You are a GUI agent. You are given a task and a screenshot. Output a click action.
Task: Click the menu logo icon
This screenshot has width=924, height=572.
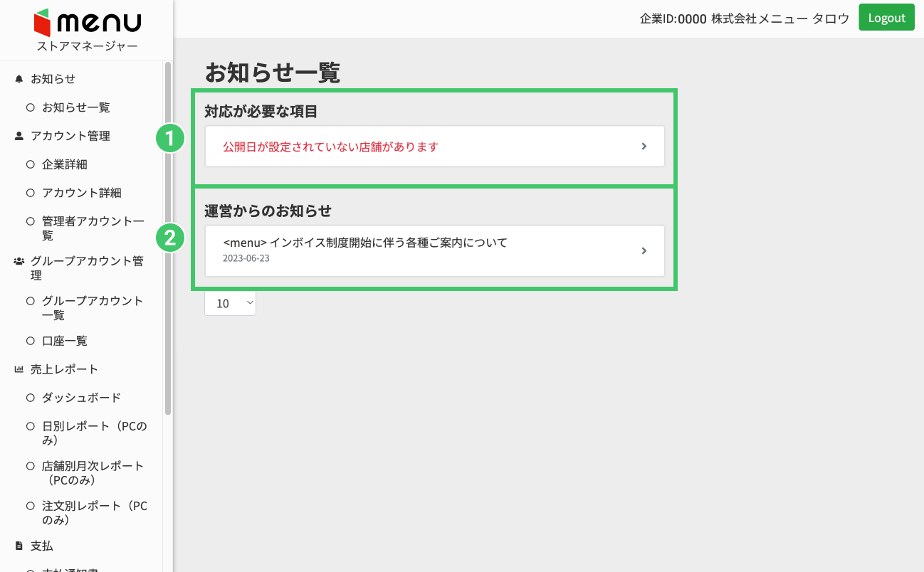[x=43, y=23]
